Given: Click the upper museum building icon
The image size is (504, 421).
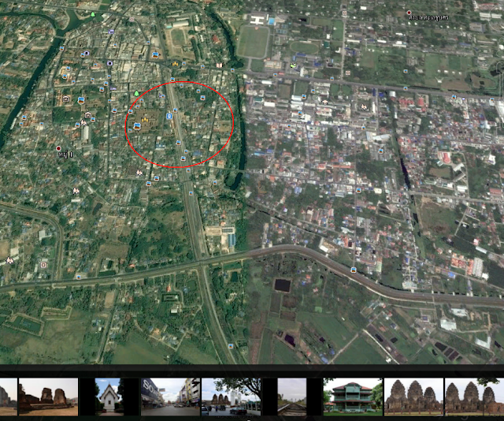Looking at the screenshot, I should (x=66, y=99).
